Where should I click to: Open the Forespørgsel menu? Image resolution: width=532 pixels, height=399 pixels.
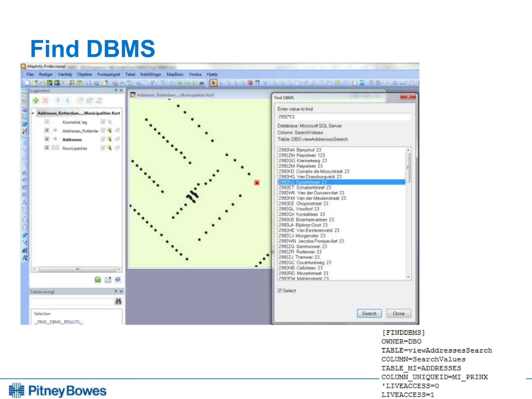click(109, 74)
